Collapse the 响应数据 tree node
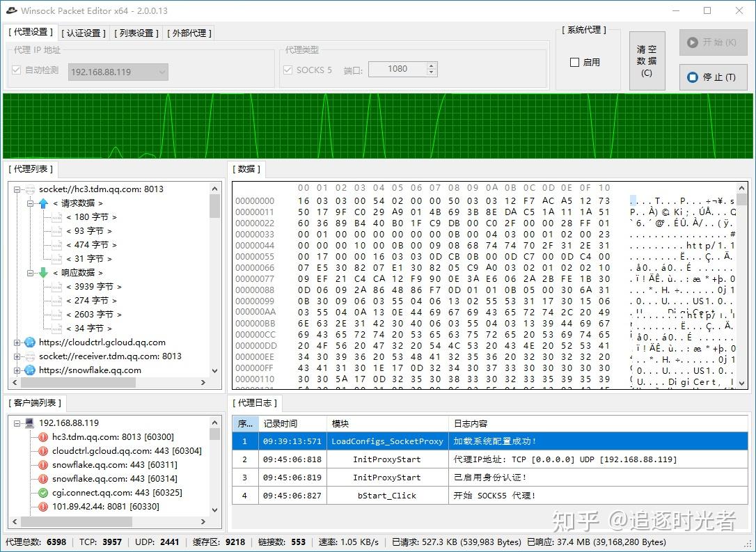 pyautogui.click(x=31, y=273)
